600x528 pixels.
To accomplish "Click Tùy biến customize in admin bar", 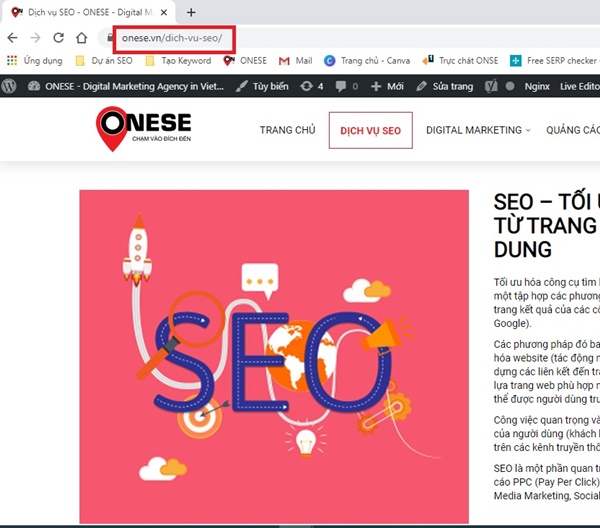I will click(262, 86).
